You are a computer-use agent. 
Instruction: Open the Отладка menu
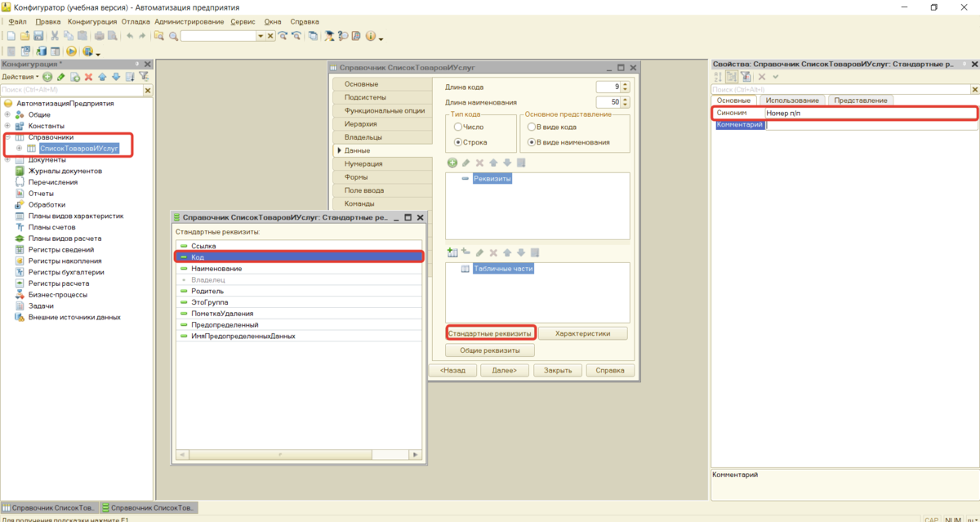[136, 21]
